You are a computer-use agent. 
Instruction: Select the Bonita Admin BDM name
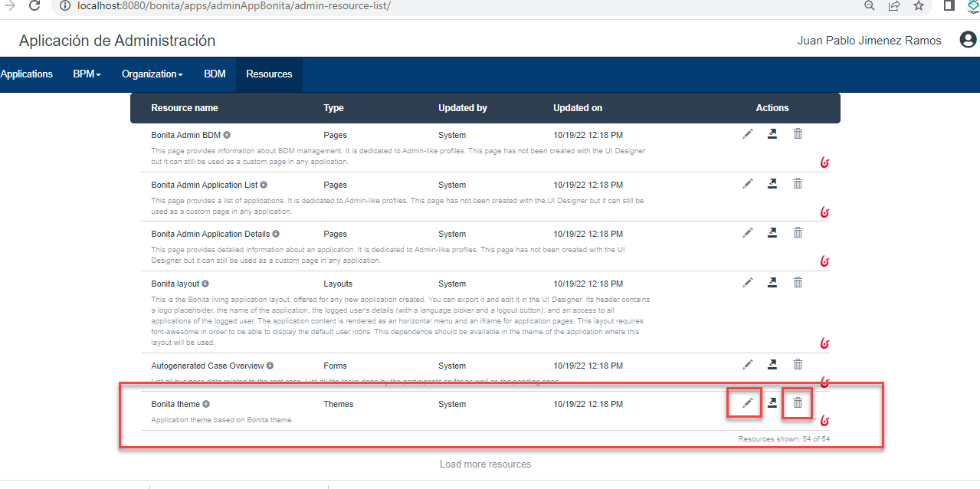[186, 135]
